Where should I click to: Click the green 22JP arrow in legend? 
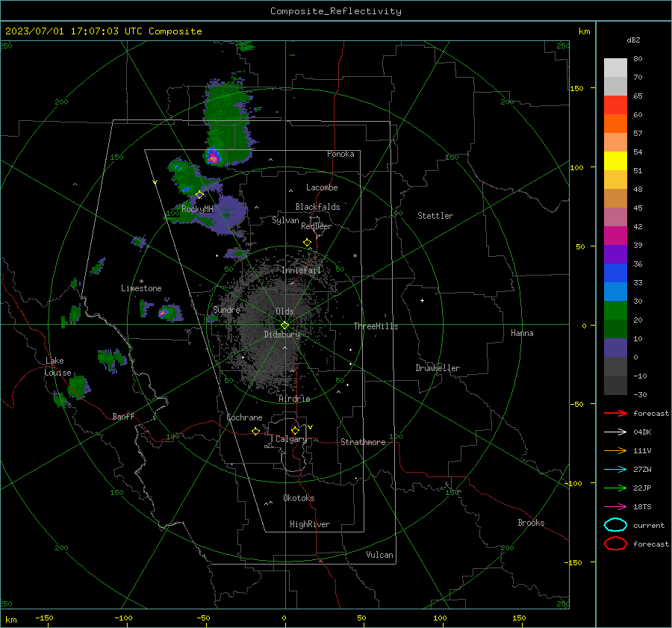[615, 488]
